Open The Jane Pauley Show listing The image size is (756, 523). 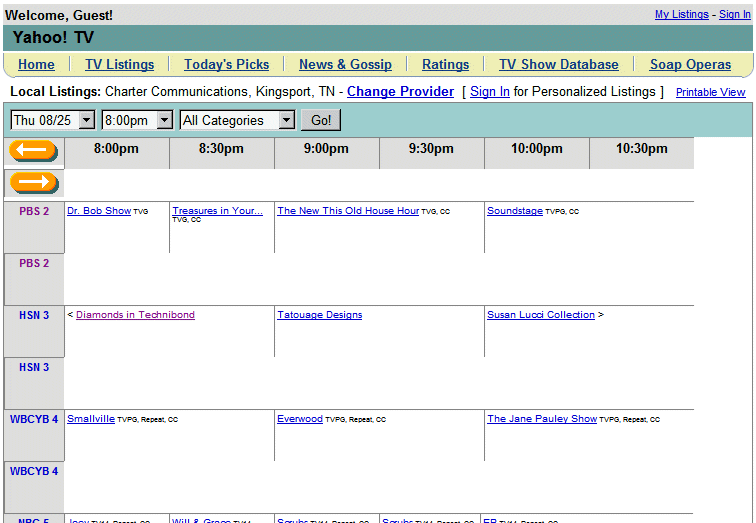(x=542, y=419)
